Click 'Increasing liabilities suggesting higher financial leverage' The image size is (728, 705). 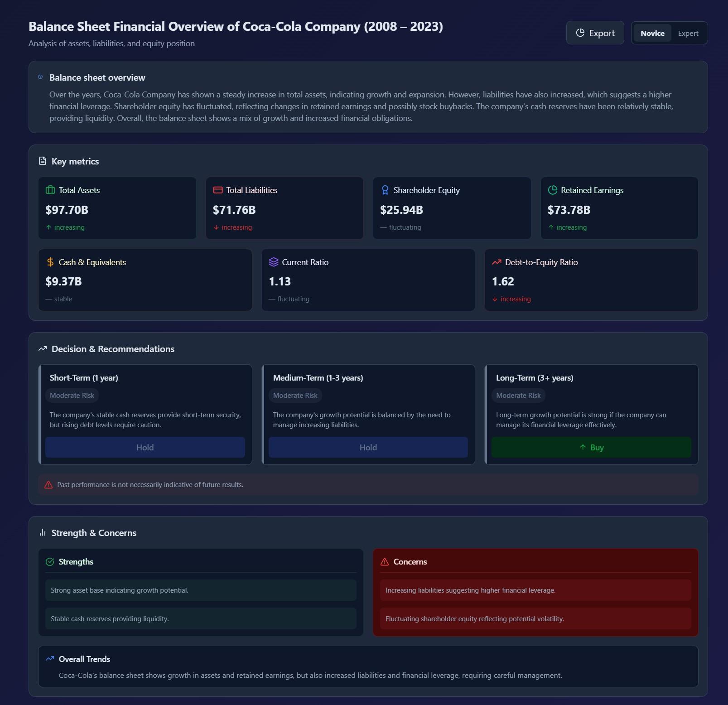click(535, 590)
